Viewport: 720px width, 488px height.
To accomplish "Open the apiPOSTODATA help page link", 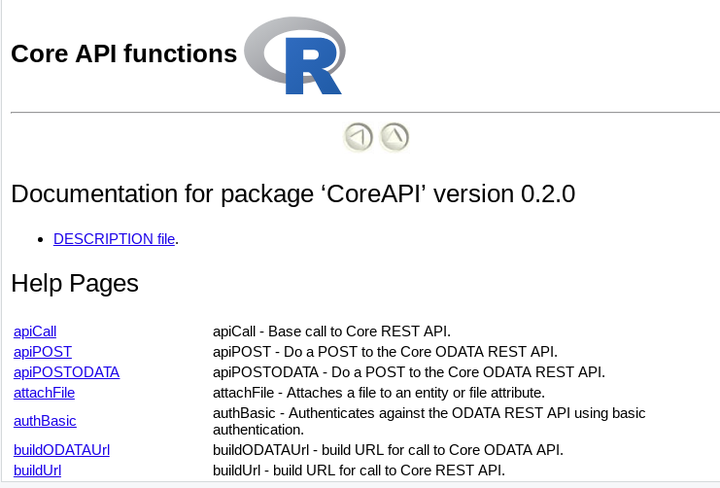I will (67, 372).
